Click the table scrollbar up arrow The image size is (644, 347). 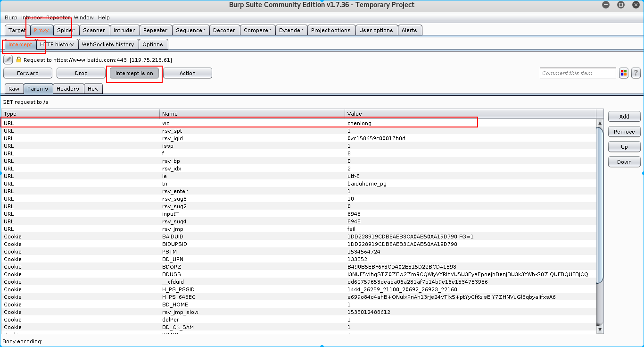[600, 123]
